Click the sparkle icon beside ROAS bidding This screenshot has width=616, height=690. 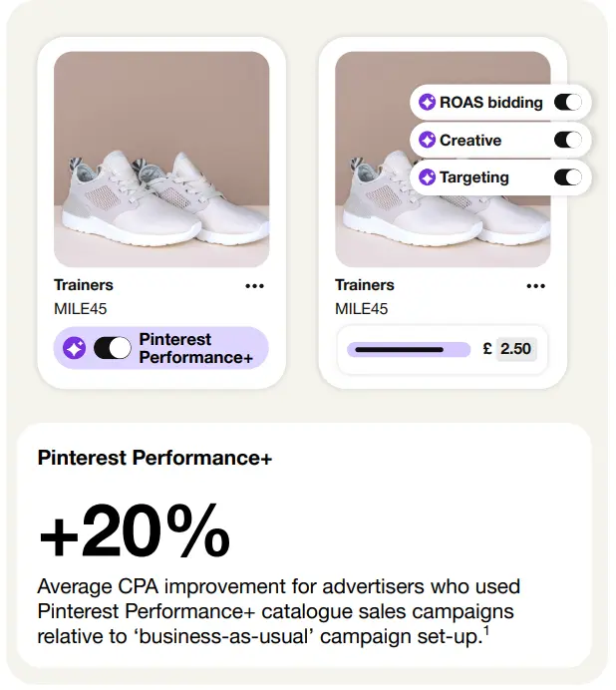pos(428,102)
